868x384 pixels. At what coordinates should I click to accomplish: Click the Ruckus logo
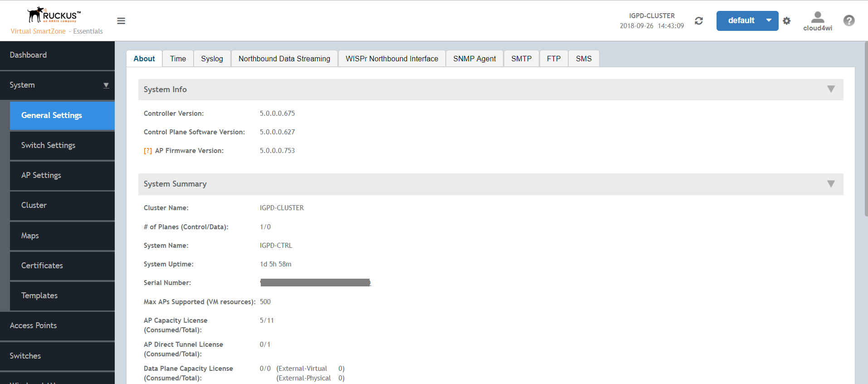click(x=54, y=15)
